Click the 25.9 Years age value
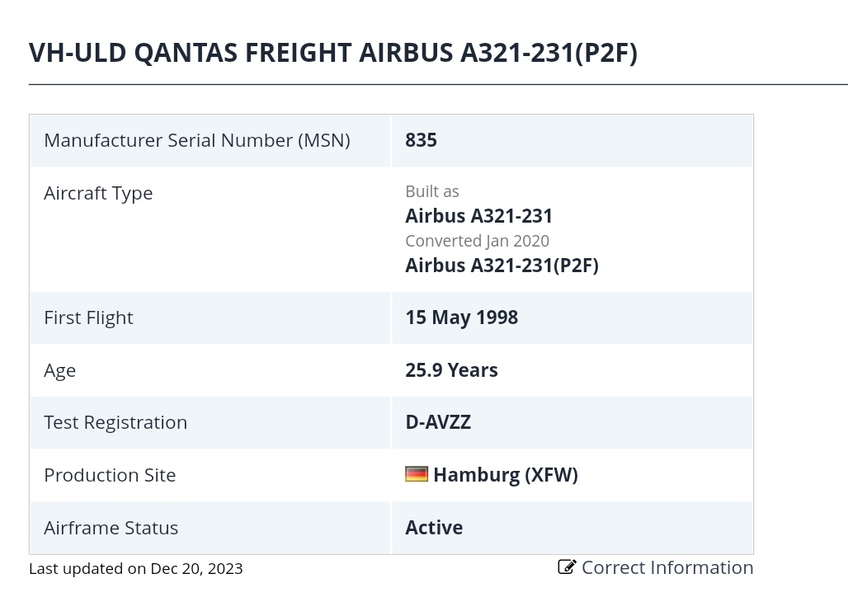The height and width of the screenshot is (616, 848). [x=451, y=370]
